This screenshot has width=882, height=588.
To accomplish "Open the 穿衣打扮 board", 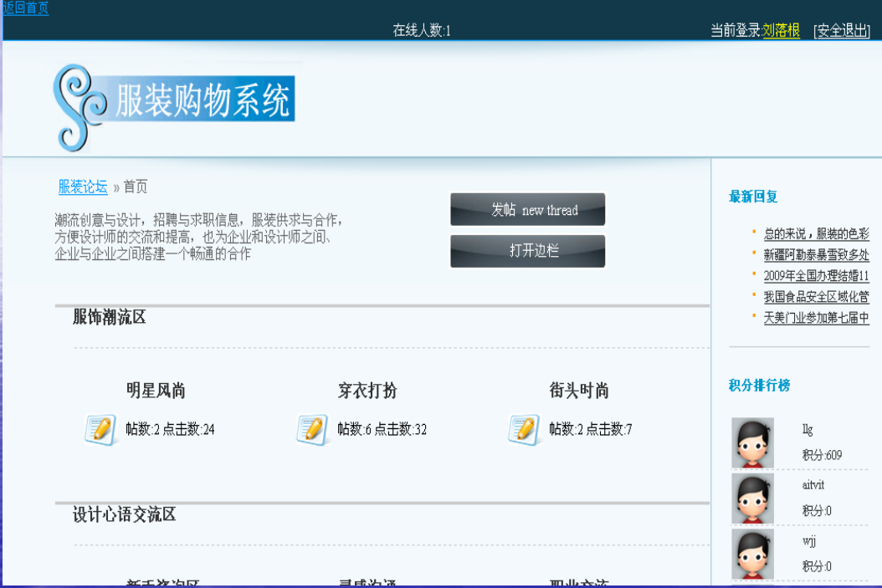I will (367, 390).
